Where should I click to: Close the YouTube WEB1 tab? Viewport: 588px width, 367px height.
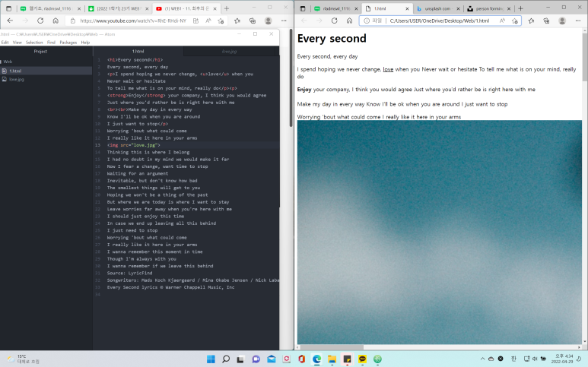pos(215,8)
